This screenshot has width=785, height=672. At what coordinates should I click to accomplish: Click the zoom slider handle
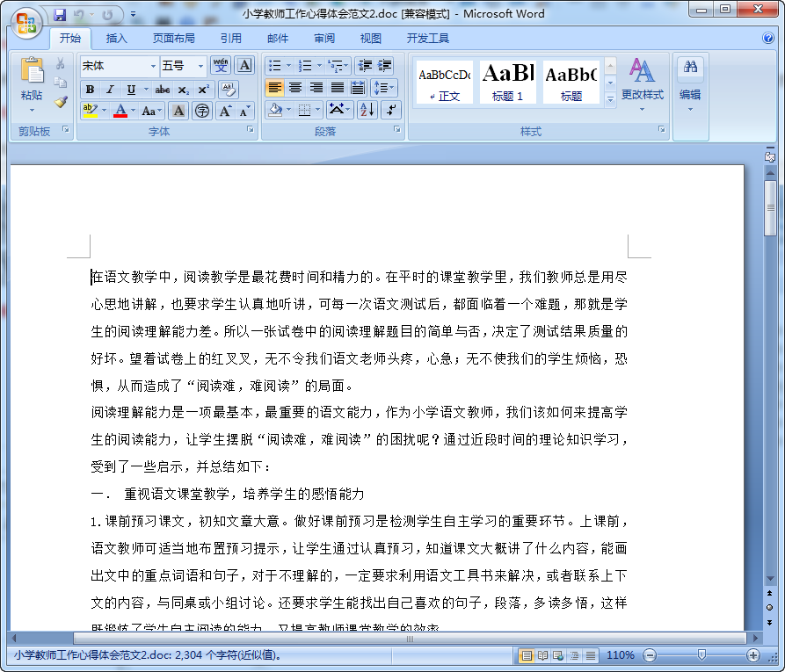point(701,655)
